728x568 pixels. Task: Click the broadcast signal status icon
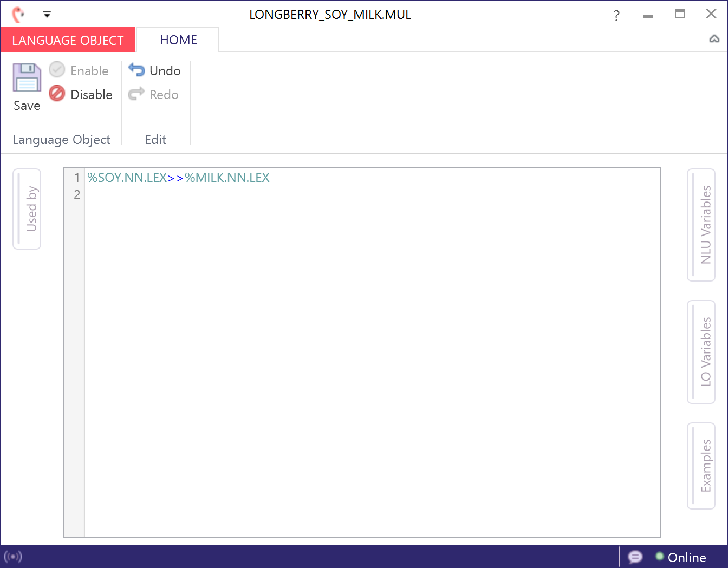click(13, 557)
